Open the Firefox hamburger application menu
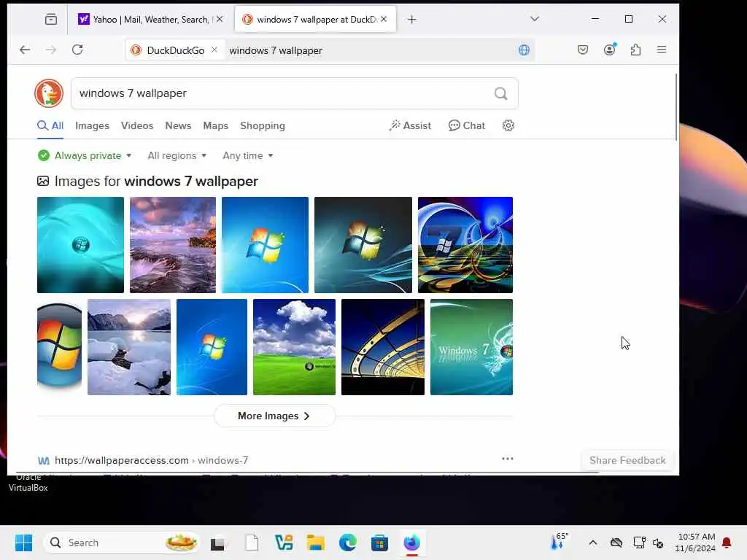The height and width of the screenshot is (560, 747). coord(662,50)
